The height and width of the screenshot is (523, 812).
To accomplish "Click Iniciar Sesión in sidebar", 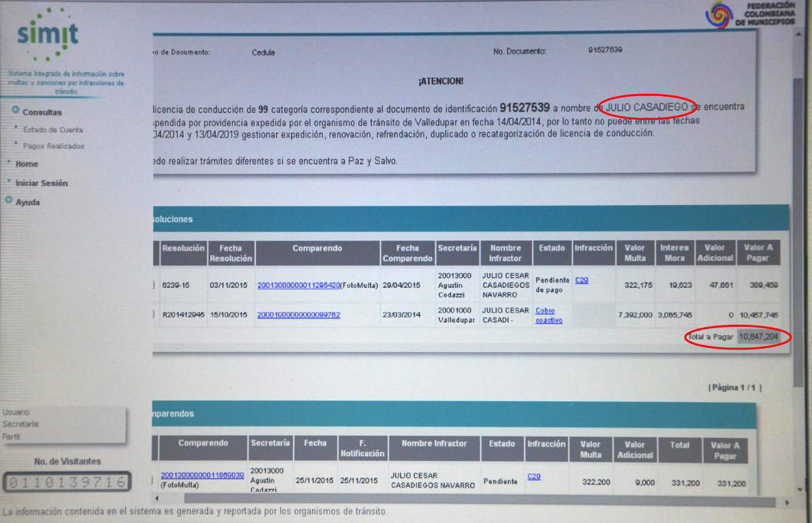I will tap(42, 183).
